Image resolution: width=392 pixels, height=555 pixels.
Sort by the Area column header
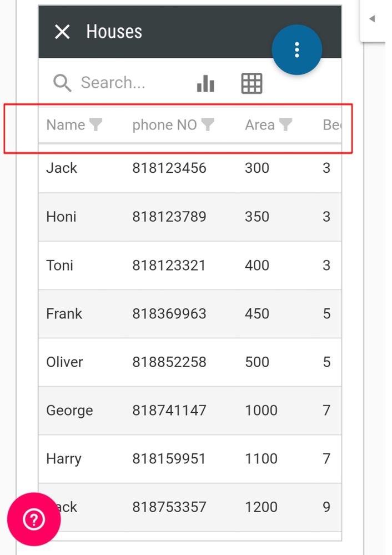click(260, 125)
